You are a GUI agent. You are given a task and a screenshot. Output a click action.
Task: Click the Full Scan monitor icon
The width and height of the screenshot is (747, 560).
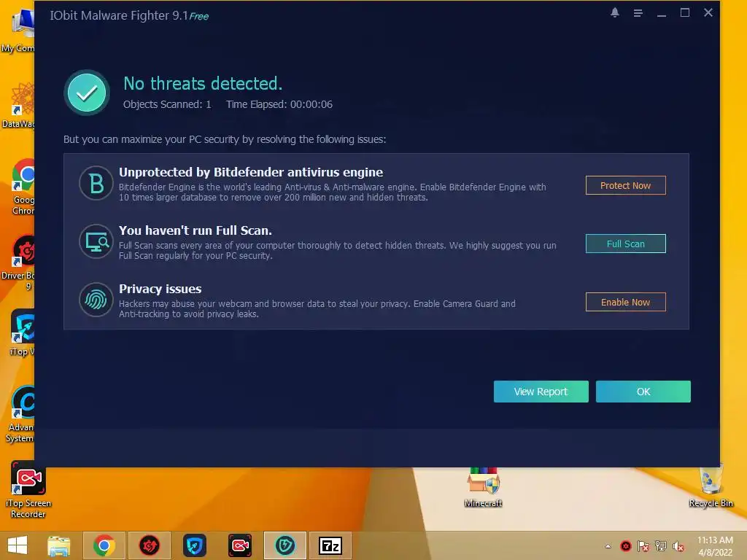[96, 241]
